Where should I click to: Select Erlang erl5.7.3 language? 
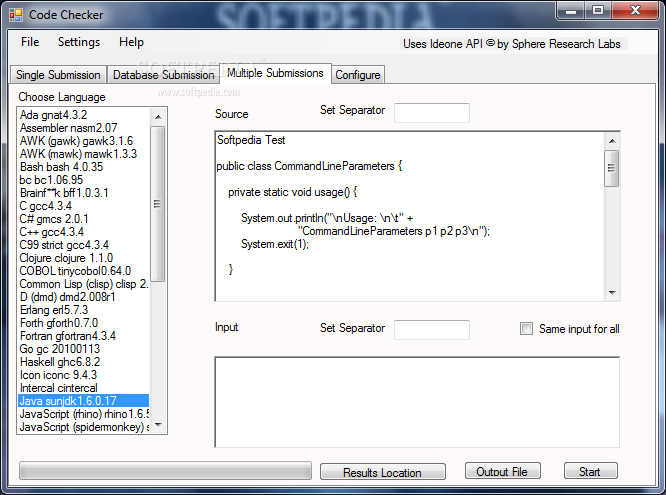(x=84, y=310)
